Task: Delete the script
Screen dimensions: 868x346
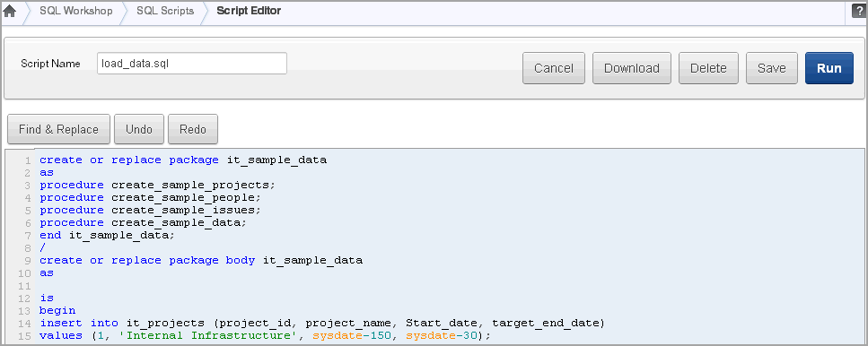Action: pos(708,68)
